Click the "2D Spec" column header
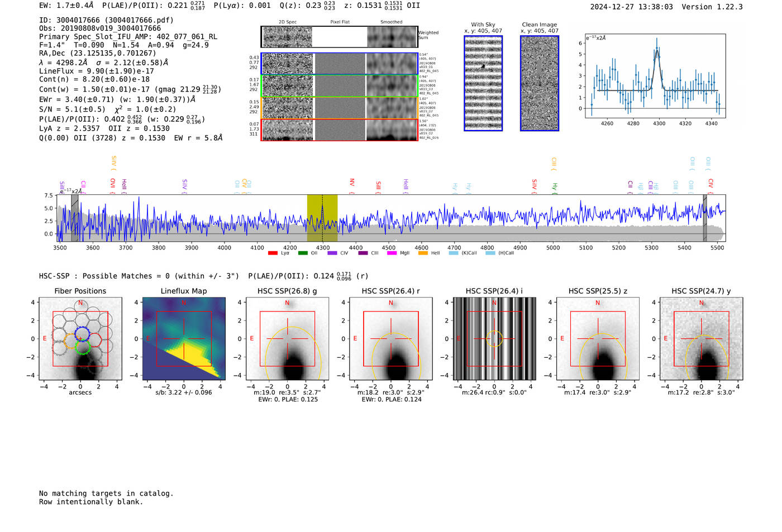Image resolution: width=782 pixels, height=532 pixels. [x=288, y=22]
